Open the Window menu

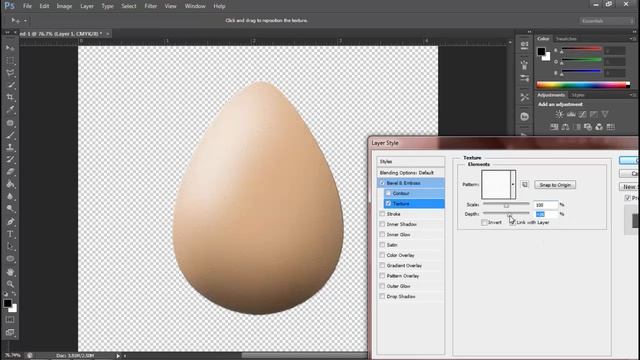click(x=195, y=6)
